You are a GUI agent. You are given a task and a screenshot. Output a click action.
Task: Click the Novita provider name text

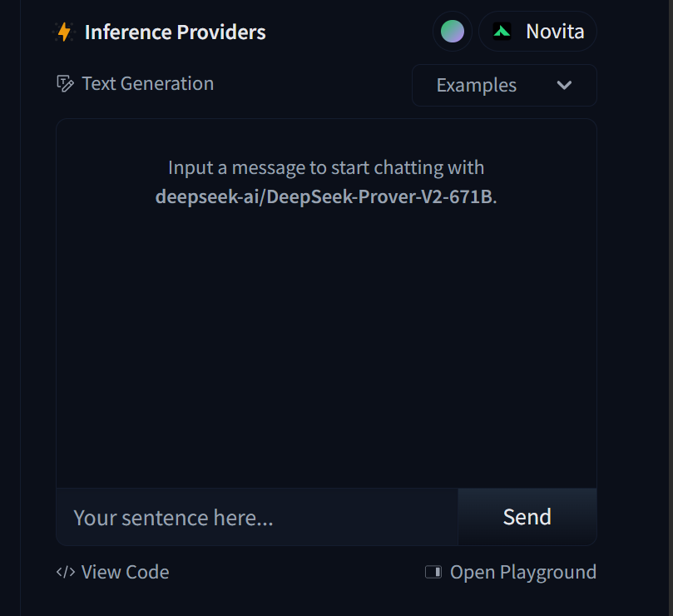click(555, 32)
